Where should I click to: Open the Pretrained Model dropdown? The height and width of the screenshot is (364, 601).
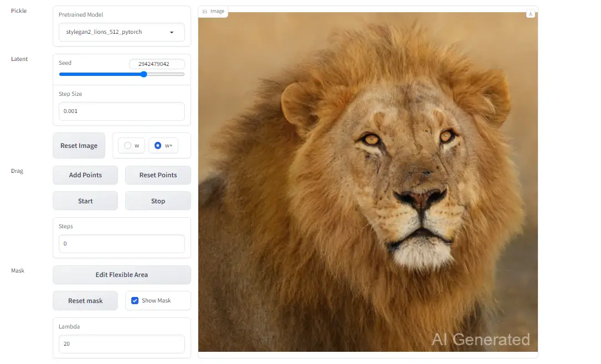(121, 32)
